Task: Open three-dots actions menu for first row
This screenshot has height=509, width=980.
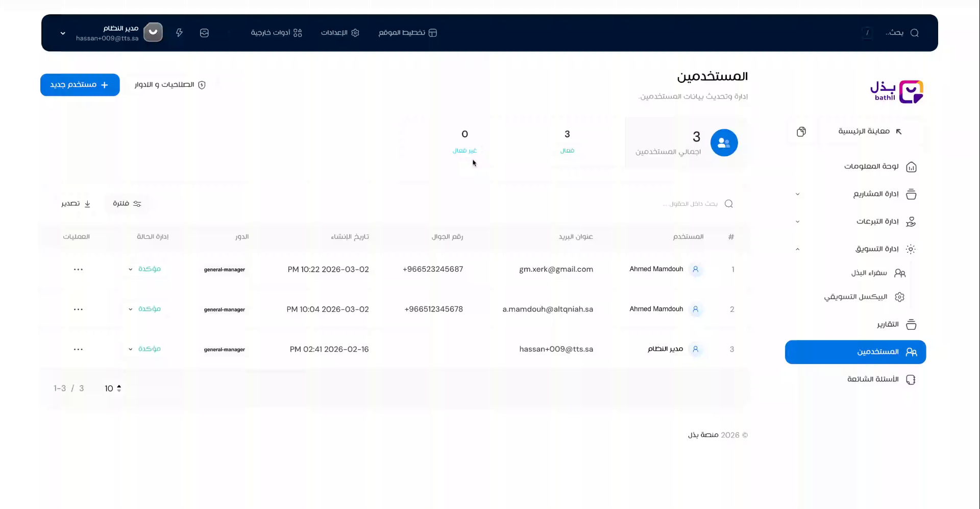Action: tap(78, 270)
